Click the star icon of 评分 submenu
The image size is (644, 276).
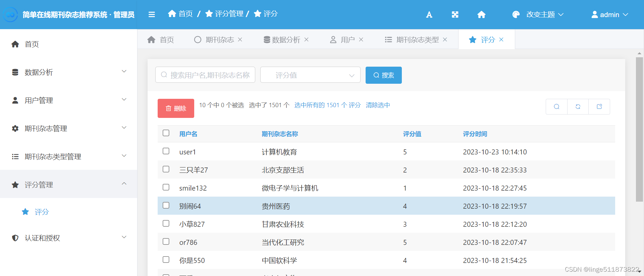point(25,212)
